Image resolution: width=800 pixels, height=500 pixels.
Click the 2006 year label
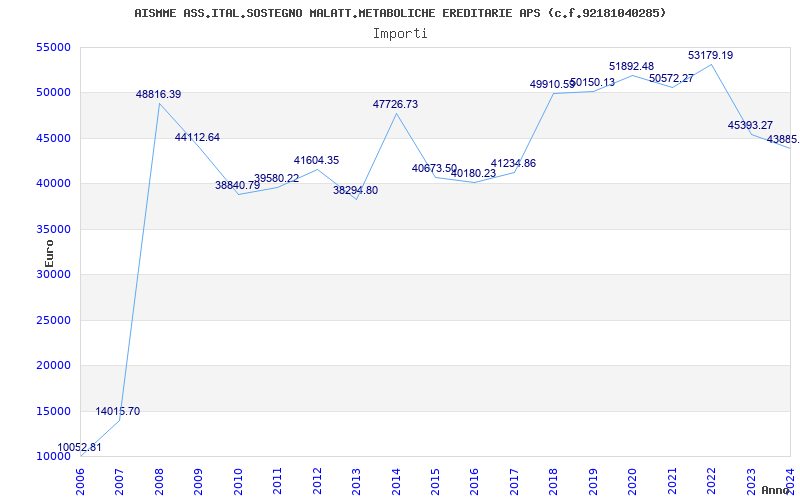(80, 482)
